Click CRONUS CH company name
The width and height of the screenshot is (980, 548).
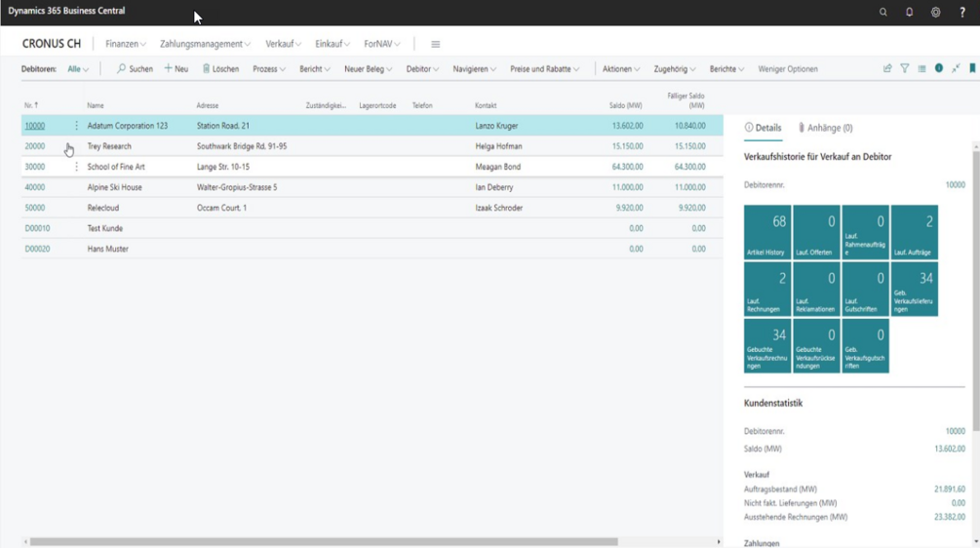pos(52,44)
